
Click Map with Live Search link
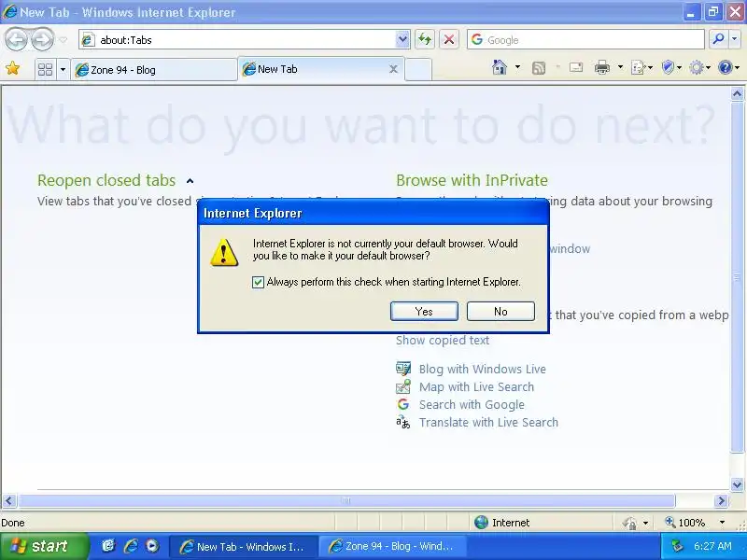pyautogui.click(x=476, y=387)
